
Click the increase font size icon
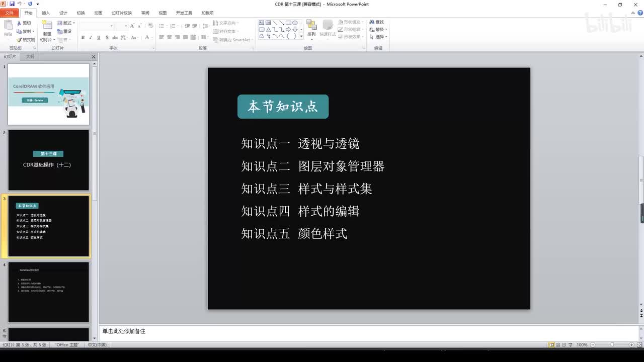[x=133, y=26]
